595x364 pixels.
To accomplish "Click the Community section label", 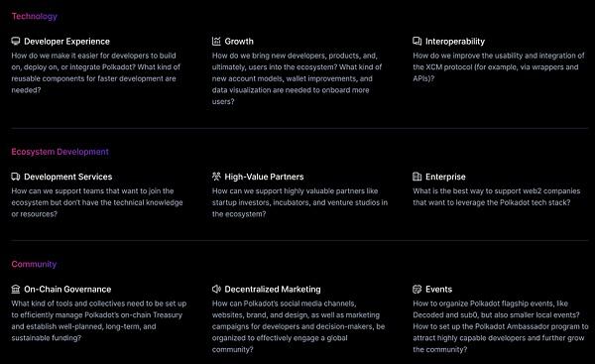I will pyautogui.click(x=34, y=264).
